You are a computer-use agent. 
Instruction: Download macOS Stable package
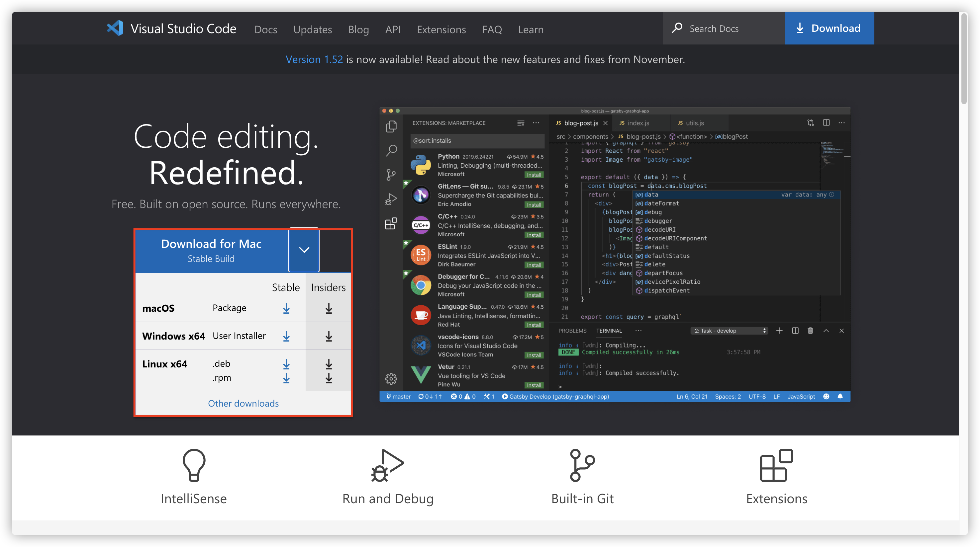tap(286, 308)
